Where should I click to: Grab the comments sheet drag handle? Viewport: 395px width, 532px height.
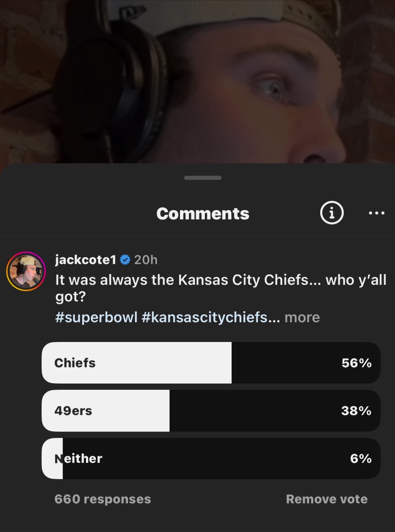[203, 178]
